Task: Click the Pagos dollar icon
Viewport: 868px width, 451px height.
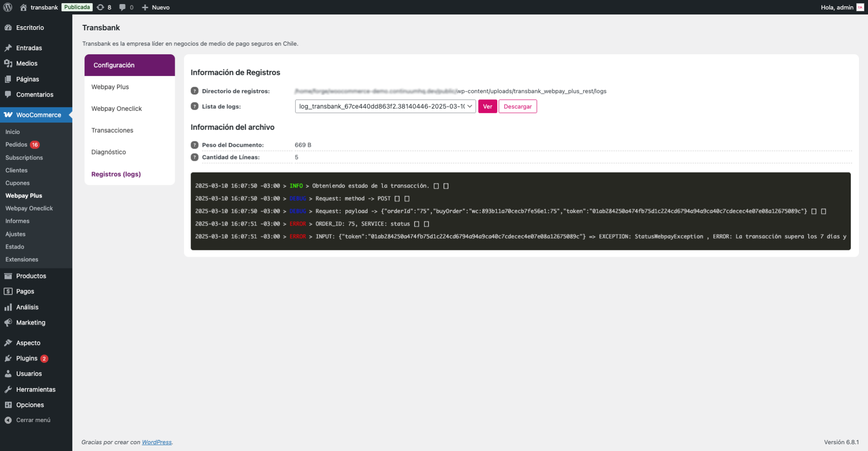Action: (x=8, y=292)
